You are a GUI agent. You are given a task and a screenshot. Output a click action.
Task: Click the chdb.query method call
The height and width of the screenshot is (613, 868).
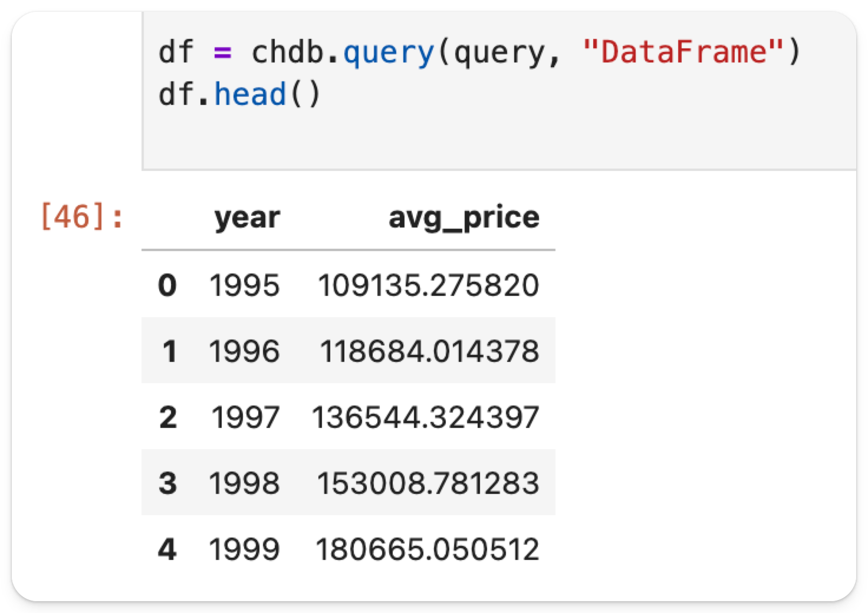tap(342, 52)
